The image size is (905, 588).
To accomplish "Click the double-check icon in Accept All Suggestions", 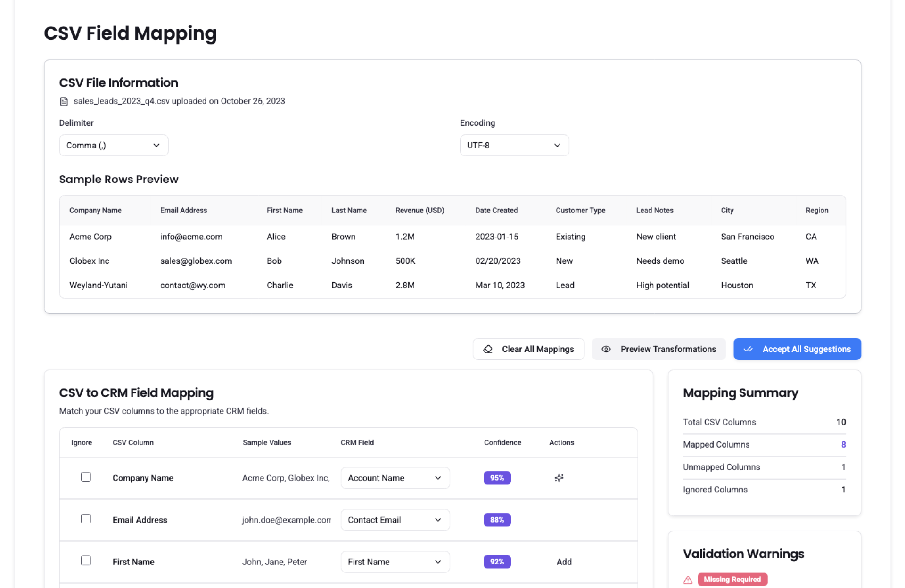I will point(748,349).
